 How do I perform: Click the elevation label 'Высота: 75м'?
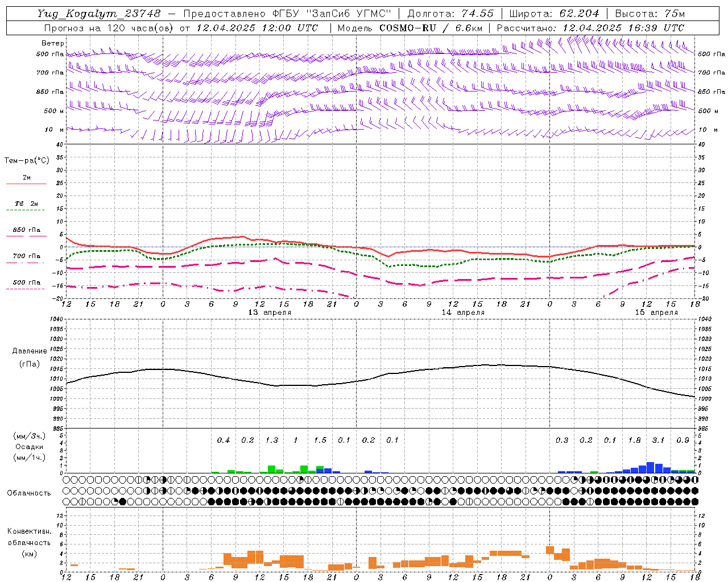pos(650,14)
